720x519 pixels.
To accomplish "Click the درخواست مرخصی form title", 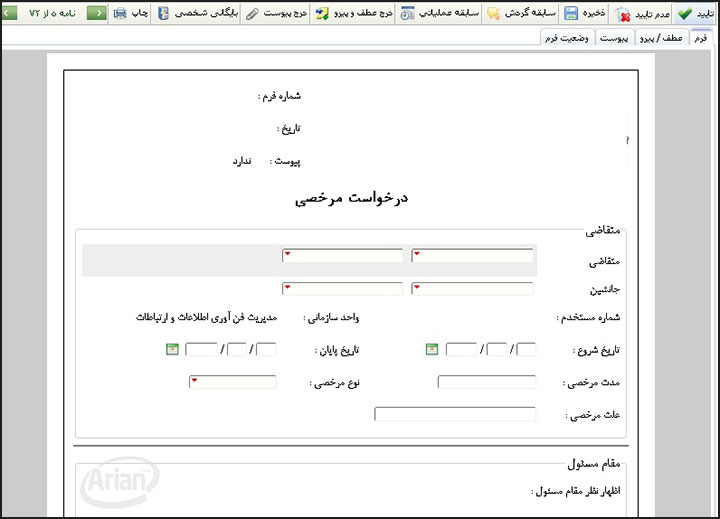I will [351, 198].
